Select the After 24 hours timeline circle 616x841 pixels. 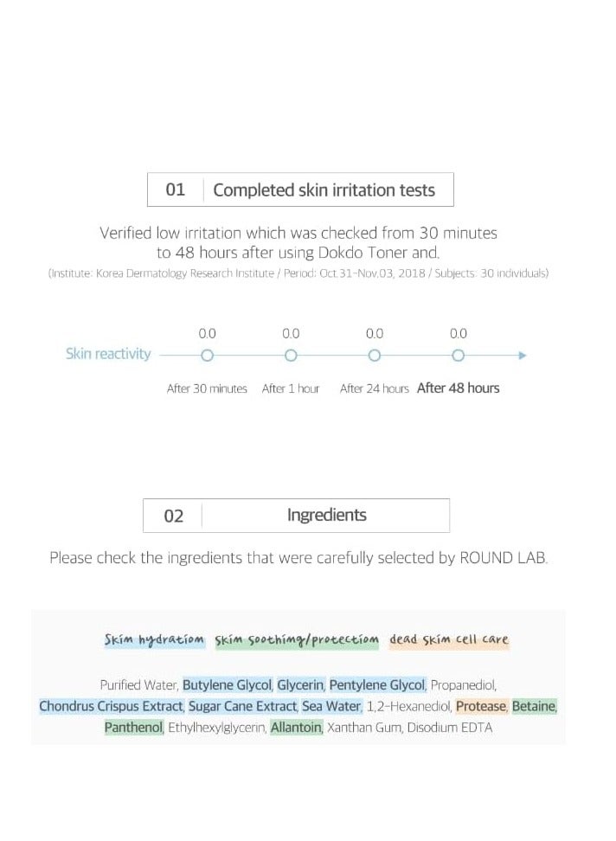coord(375,355)
